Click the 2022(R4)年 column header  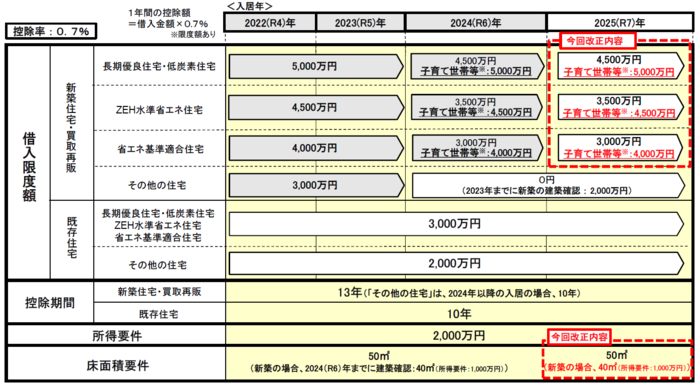[x=270, y=22]
